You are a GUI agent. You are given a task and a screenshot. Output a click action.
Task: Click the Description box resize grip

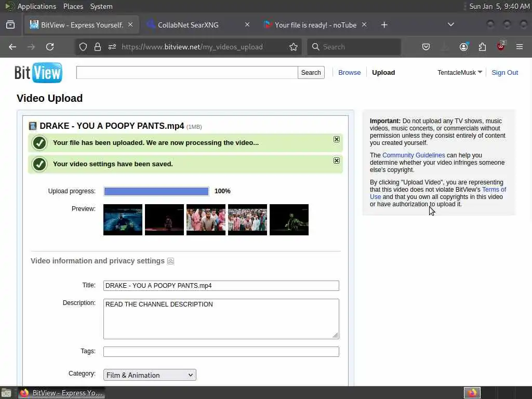335,335
